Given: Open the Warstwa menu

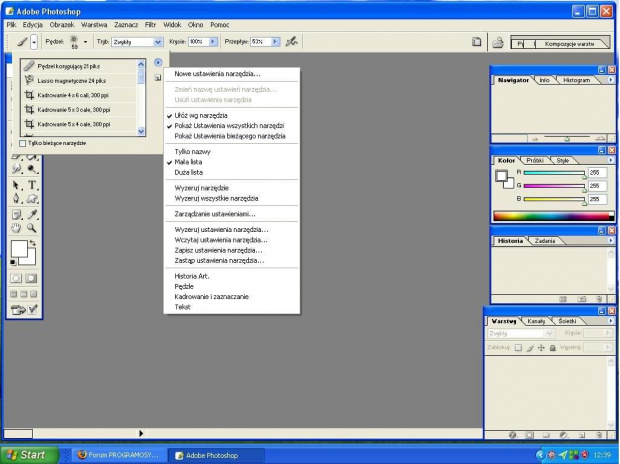Looking at the screenshot, I should tap(94, 25).
